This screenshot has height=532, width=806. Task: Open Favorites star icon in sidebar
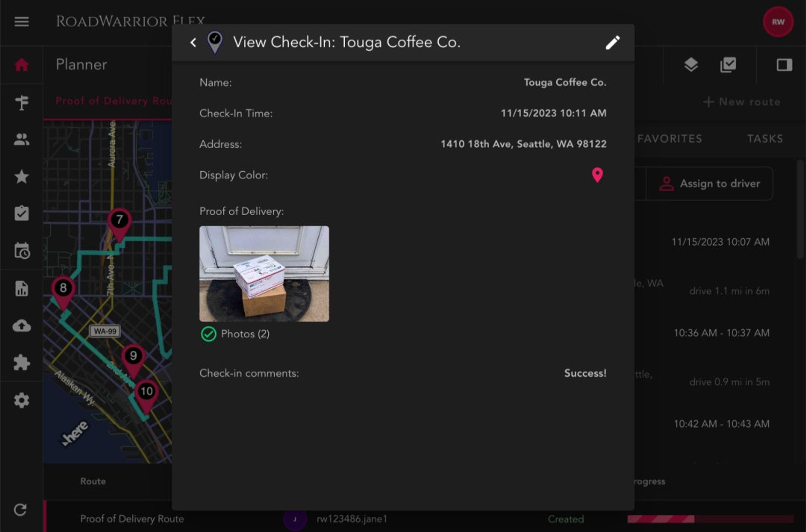[x=21, y=176]
